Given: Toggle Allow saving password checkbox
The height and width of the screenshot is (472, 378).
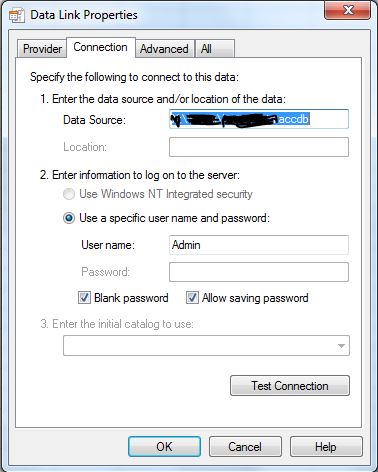Looking at the screenshot, I should click(192, 297).
